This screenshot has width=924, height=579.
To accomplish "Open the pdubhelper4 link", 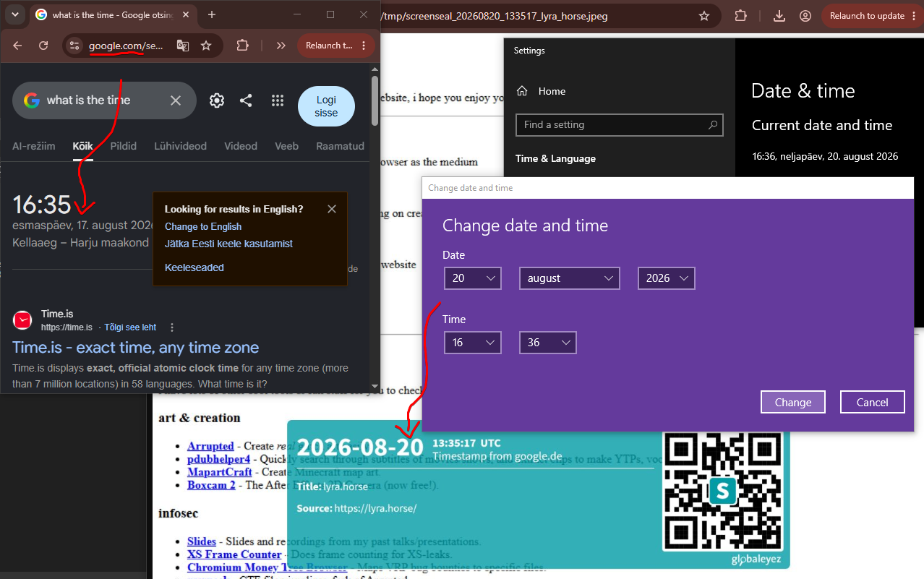I will tap(218, 459).
